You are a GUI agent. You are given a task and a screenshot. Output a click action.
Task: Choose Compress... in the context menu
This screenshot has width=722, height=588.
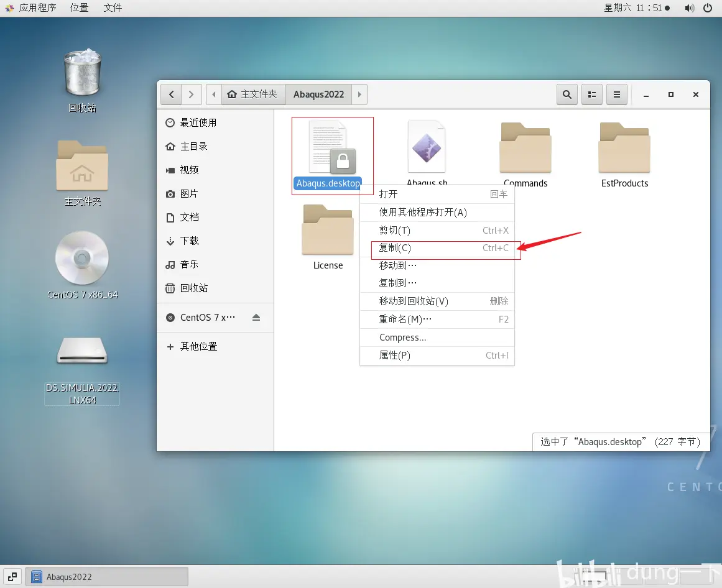pos(437,338)
